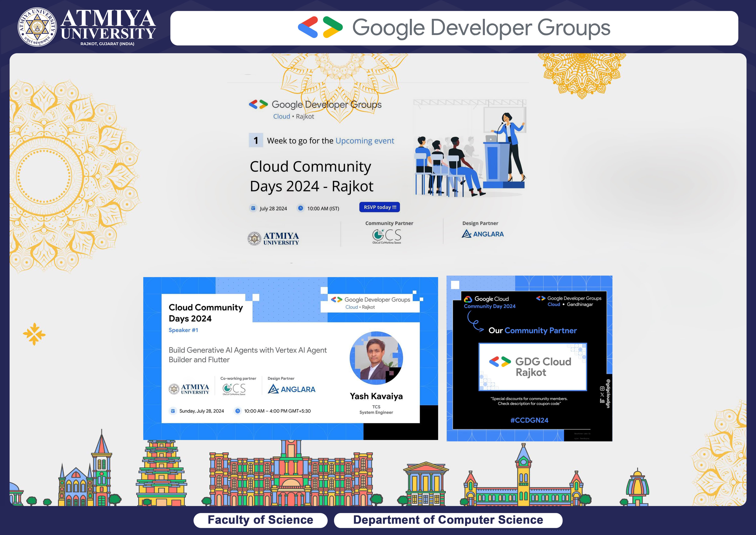This screenshot has width=756, height=535.
Task: Click Design Partner label in speaker card
Action: click(281, 379)
